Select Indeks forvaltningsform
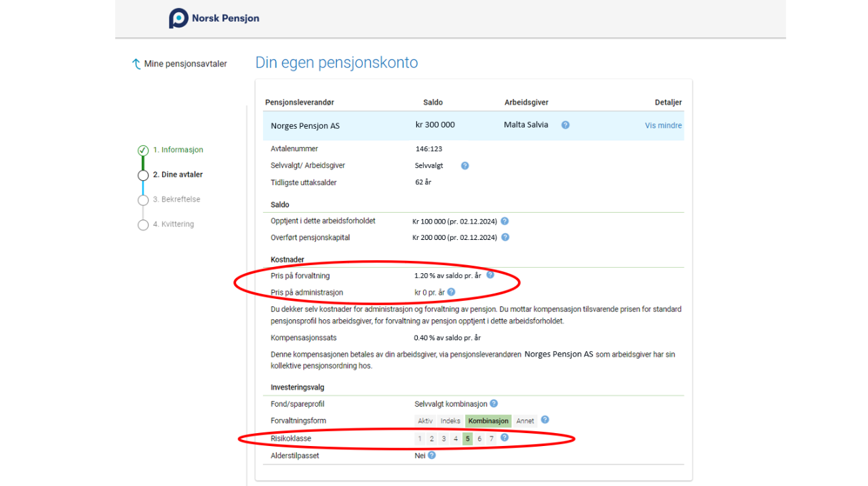 tap(450, 421)
